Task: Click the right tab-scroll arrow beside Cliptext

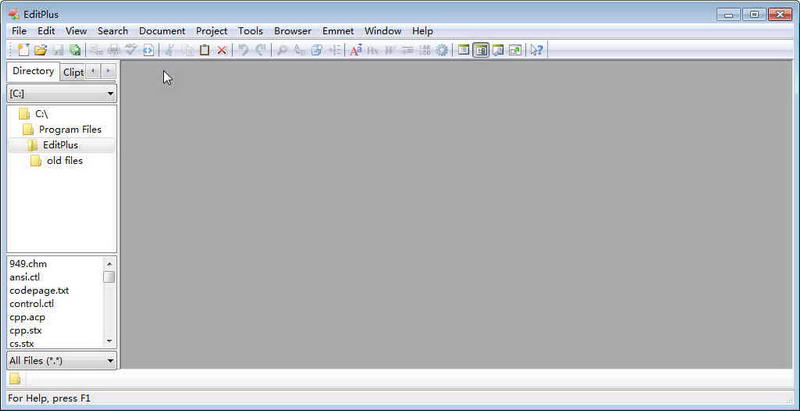Action: click(109, 71)
